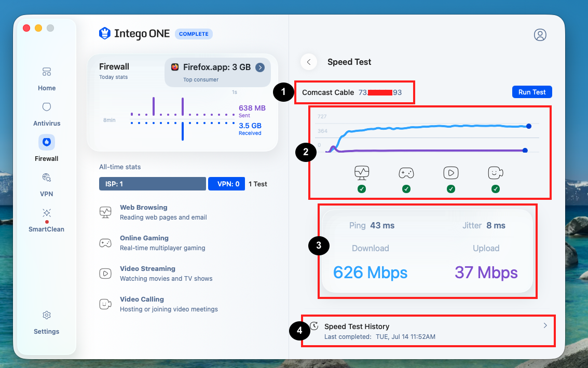Click the green checkmark under web browsing icon
This screenshot has height=368, width=588.
tap(362, 189)
